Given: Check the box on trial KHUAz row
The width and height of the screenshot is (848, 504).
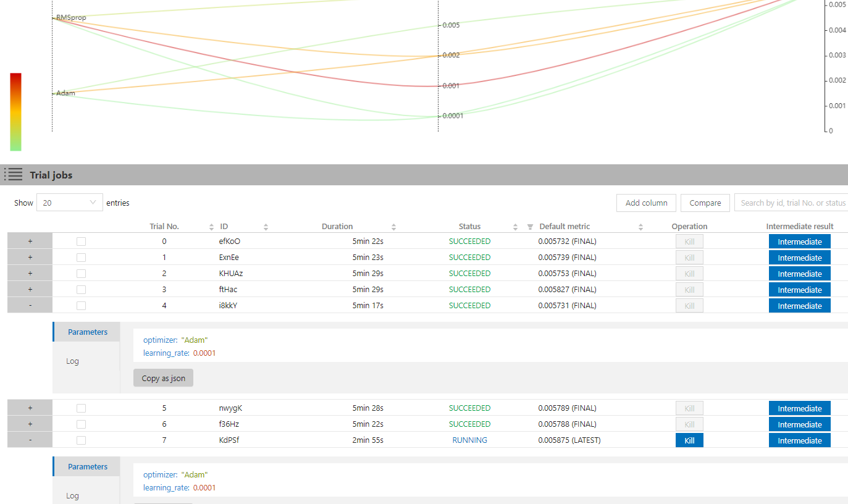Looking at the screenshot, I should click(81, 274).
